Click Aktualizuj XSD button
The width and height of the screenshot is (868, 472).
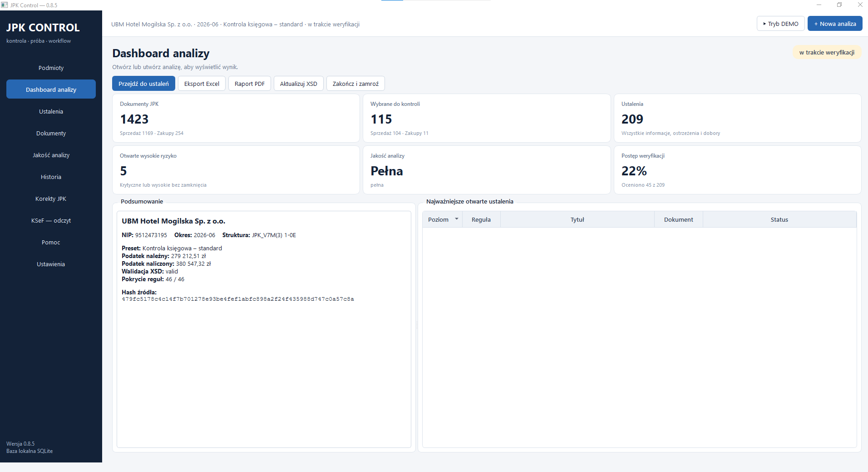[x=299, y=84]
